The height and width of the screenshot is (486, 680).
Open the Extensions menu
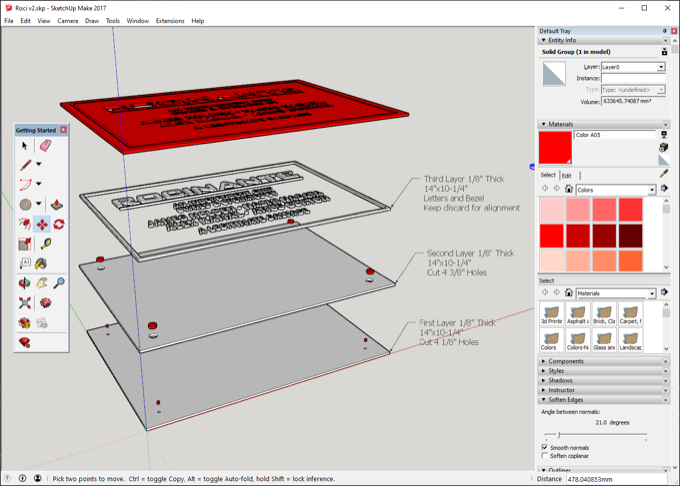click(170, 21)
